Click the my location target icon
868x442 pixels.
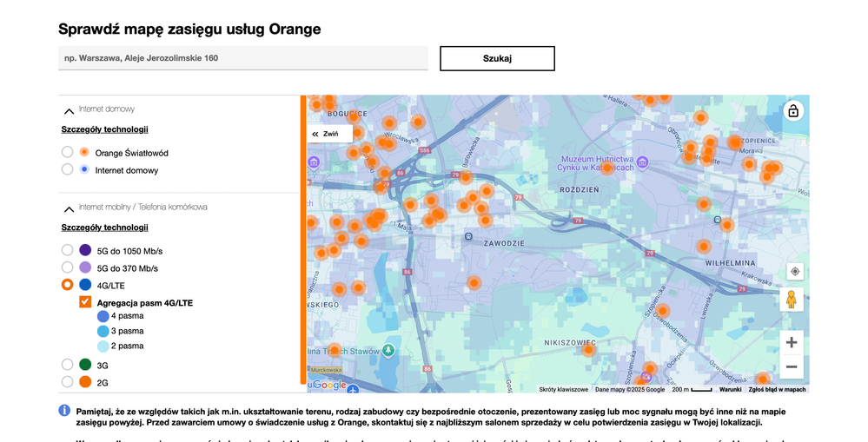point(794,272)
